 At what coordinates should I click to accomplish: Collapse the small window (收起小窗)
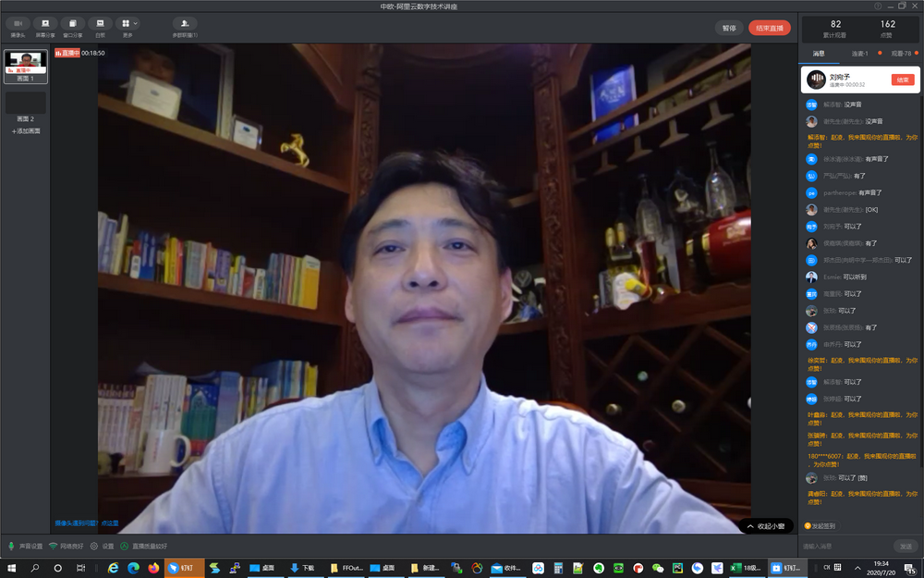tap(765, 526)
